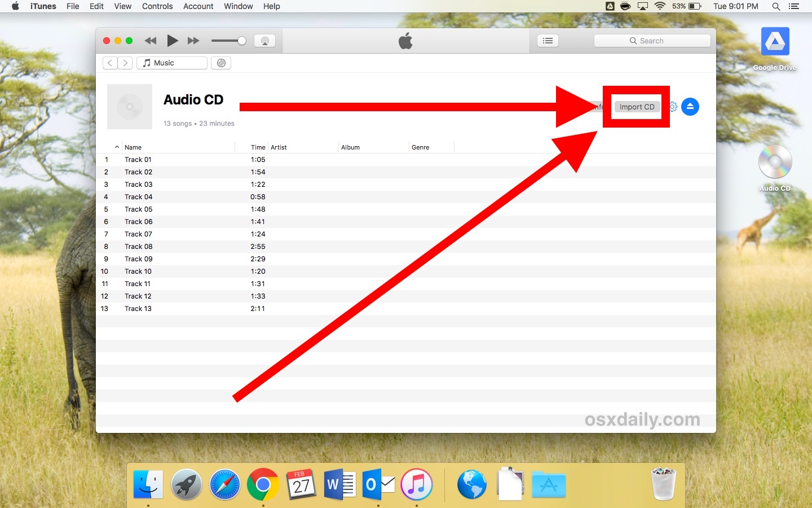Launch Safari from the Dock
The height and width of the screenshot is (508, 812).
[x=224, y=484]
